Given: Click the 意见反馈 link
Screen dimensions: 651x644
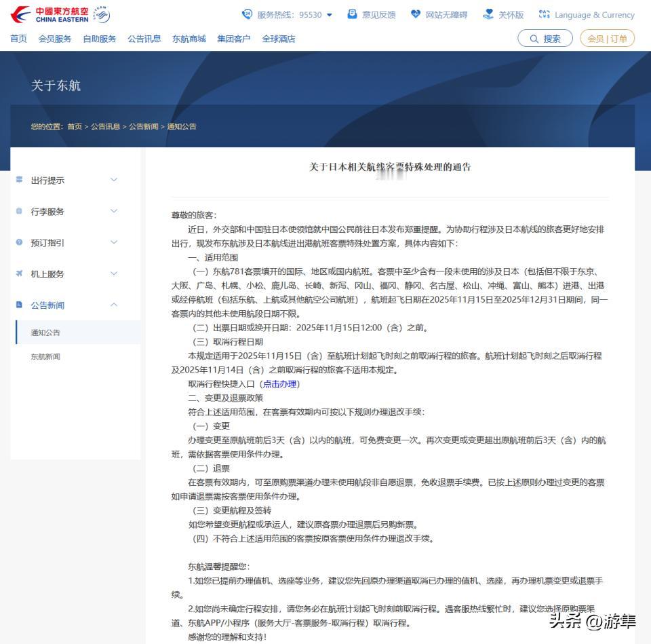Looking at the screenshot, I should 378,15.
